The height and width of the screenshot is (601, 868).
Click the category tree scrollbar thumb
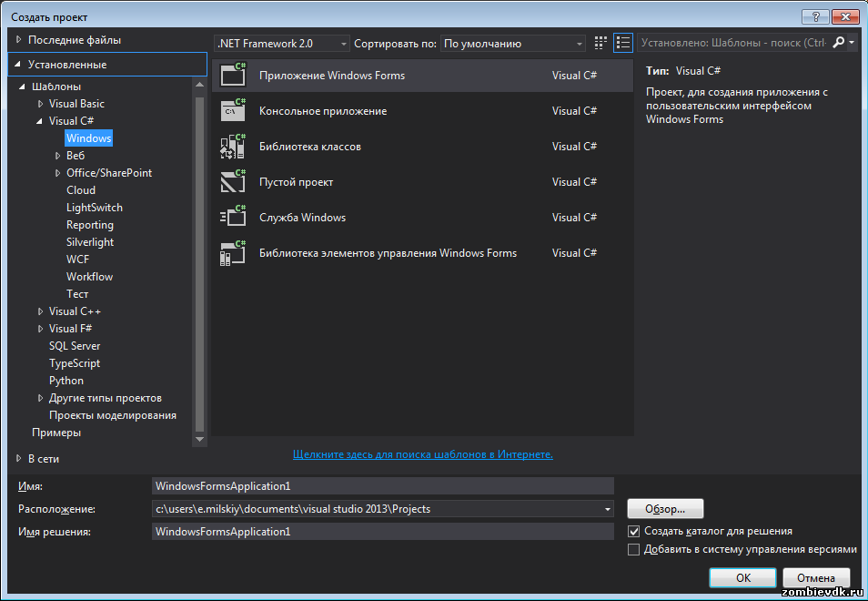point(200,263)
